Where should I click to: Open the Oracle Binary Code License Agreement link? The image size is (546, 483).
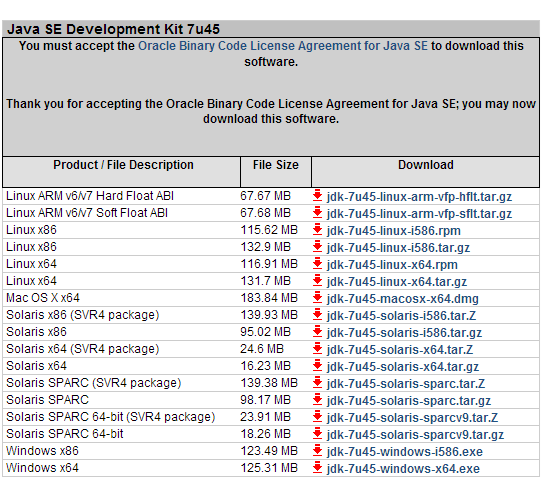[283, 46]
